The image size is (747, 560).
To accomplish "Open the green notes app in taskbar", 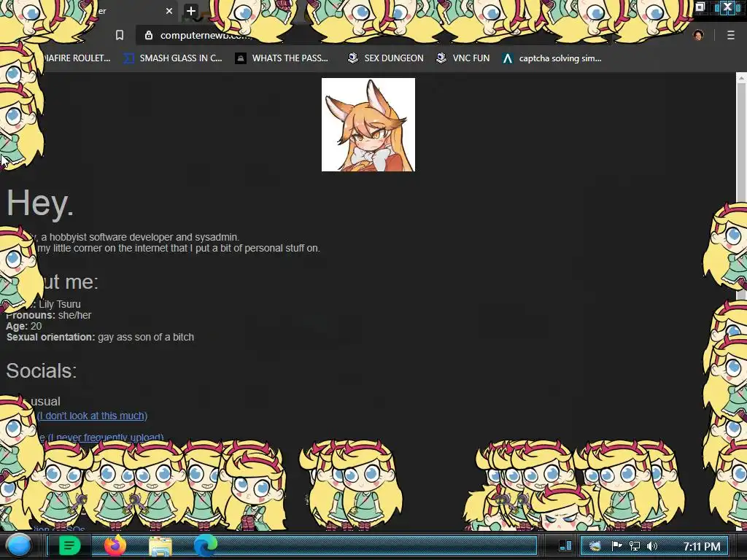I will tap(69, 545).
